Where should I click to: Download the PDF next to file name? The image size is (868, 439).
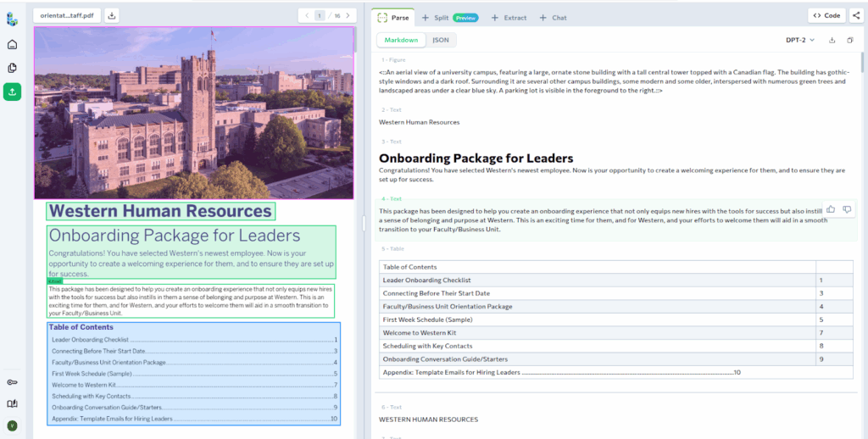click(x=113, y=15)
